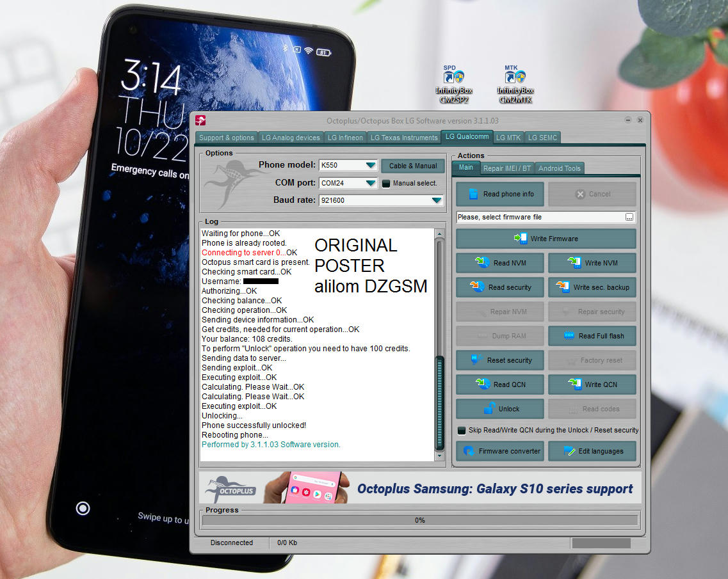Click the Read NVM icon
The image size is (728, 579).
coord(482,262)
